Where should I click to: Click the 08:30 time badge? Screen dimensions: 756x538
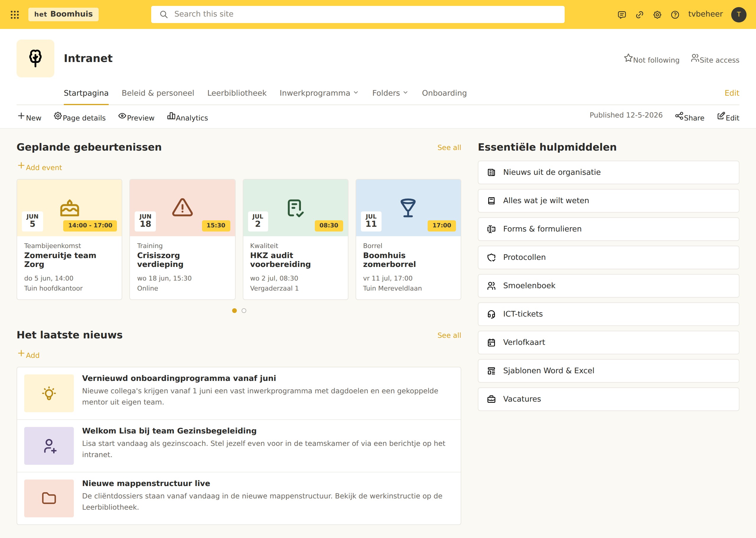pos(329,226)
